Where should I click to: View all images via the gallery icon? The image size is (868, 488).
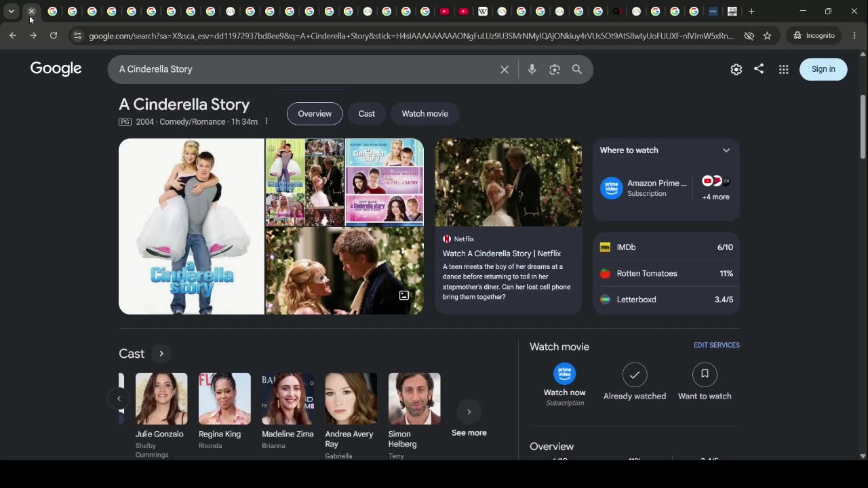[404, 296]
